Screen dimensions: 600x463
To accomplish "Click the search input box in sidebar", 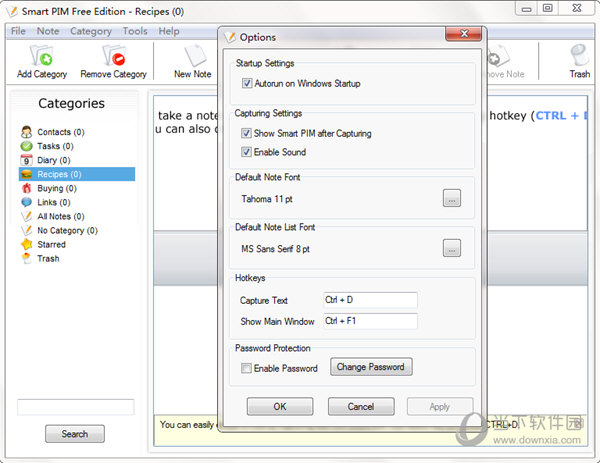I will tap(76, 407).
